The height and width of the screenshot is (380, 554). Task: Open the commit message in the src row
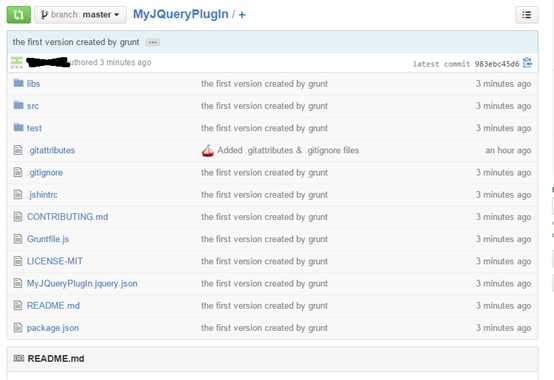(x=264, y=106)
